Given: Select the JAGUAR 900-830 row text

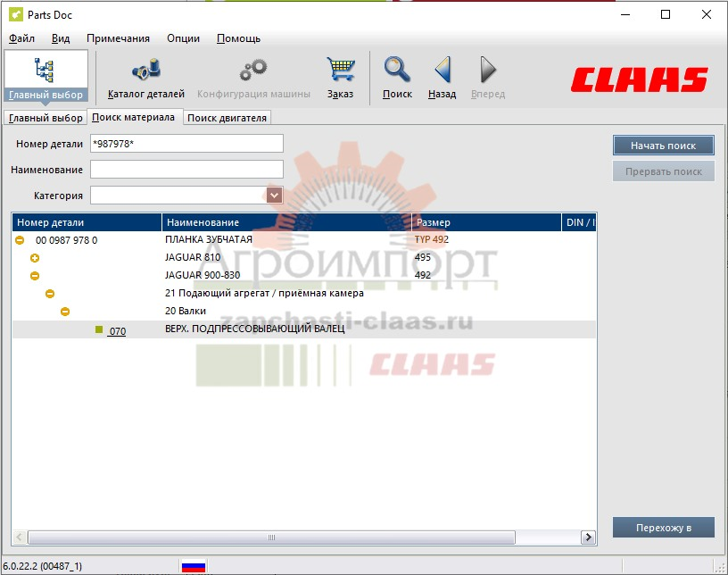Looking at the screenshot, I should click(x=203, y=275).
